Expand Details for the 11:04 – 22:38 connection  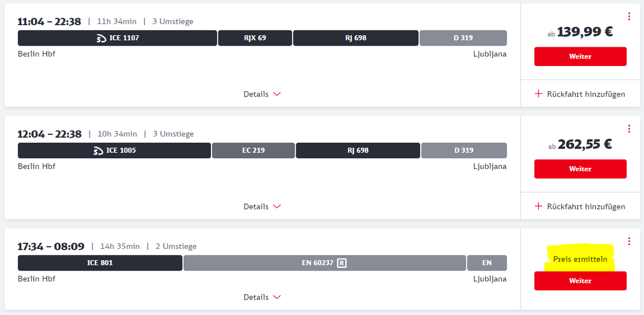(x=262, y=94)
